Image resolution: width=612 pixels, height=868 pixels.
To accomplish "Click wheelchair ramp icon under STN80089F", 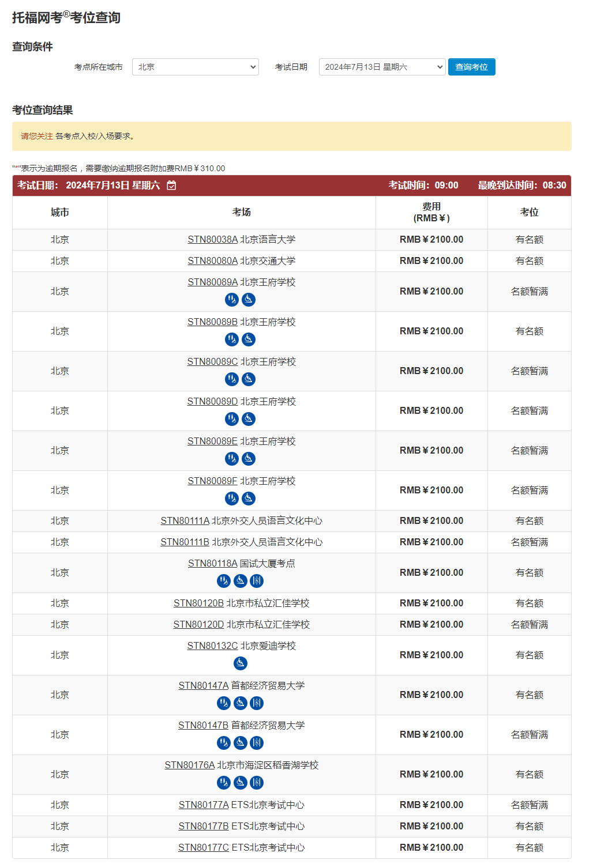I will pos(249,499).
